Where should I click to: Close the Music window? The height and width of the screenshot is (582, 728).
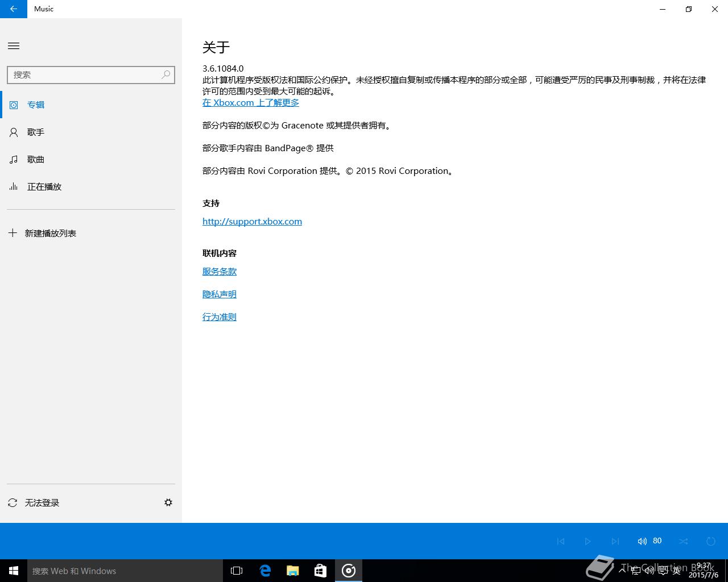[715, 9]
